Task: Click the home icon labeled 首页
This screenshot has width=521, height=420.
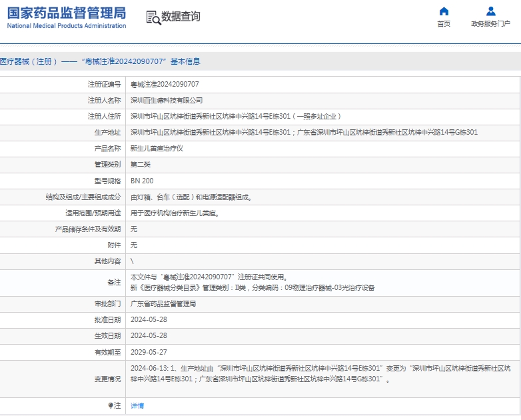Action: (x=444, y=11)
